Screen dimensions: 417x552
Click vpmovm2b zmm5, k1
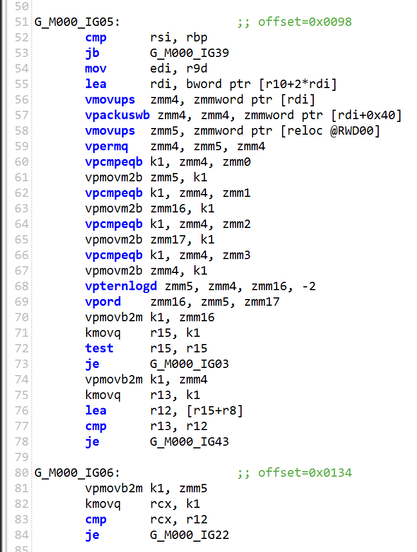point(146,177)
